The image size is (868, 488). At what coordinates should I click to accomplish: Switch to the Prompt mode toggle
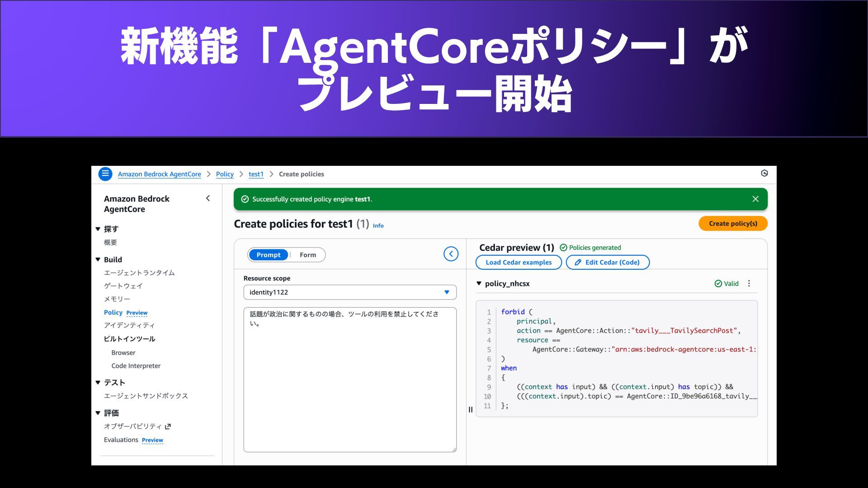268,255
